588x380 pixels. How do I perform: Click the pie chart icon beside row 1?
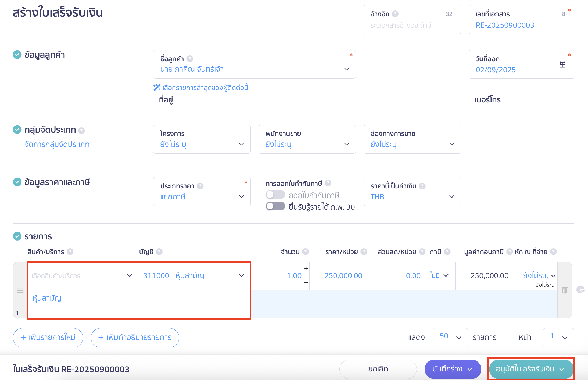pos(580,289)
